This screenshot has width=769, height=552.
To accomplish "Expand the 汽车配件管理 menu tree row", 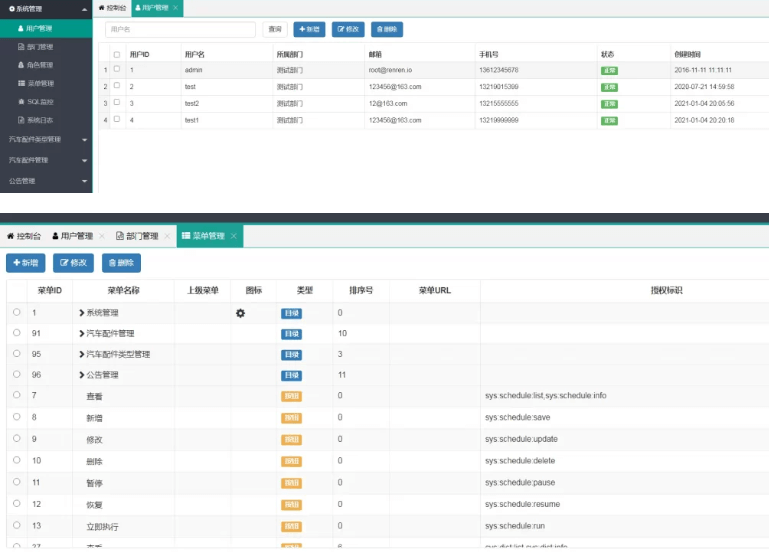I will (x=82, y=333).
